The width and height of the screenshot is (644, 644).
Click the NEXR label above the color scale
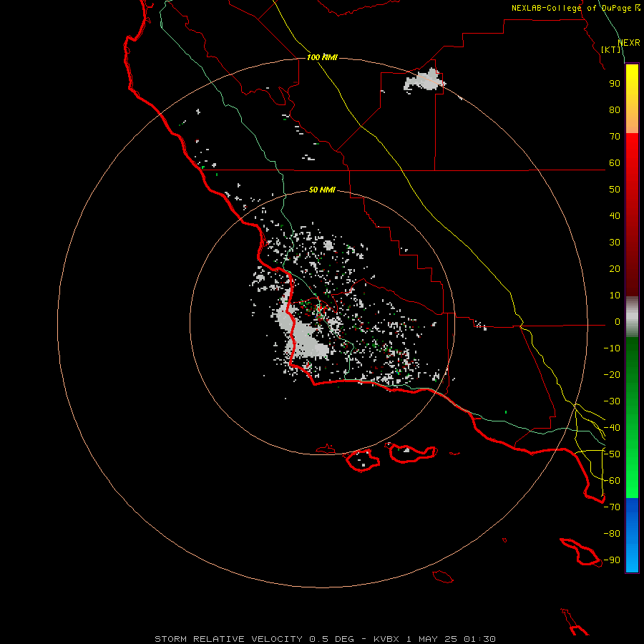(x=629, y=43)
